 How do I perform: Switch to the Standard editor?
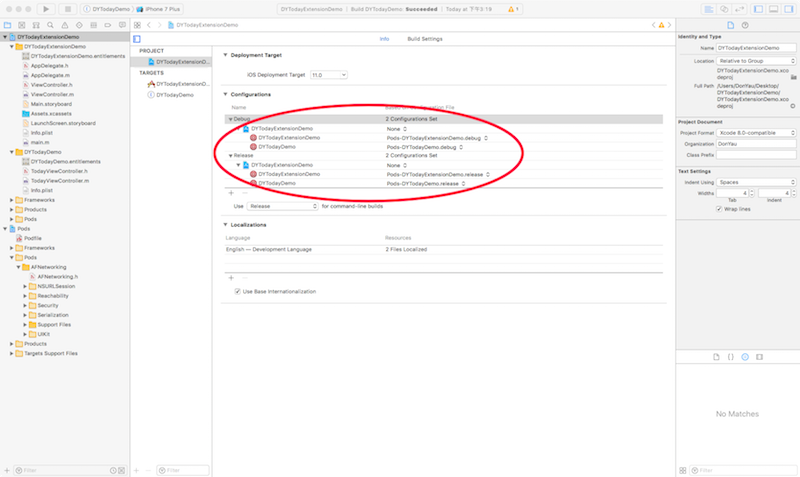pos(709,9)
